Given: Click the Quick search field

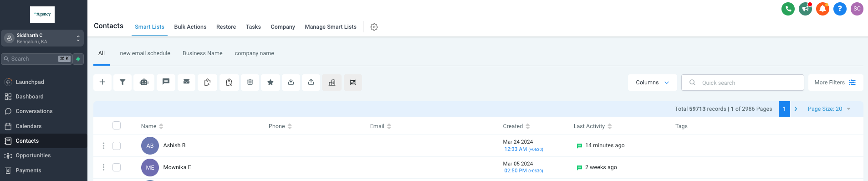Looking at the screenshot, I should 743,83.
